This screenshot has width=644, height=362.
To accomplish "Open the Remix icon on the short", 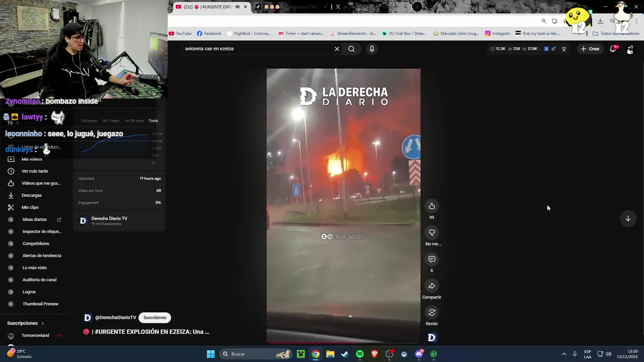I will [x=432, y=312].
